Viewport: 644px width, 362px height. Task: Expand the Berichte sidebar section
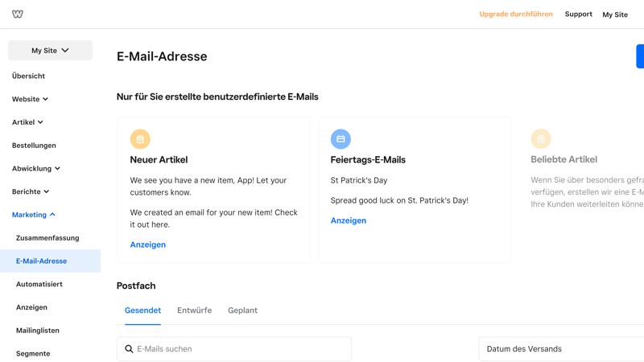coord(31,191)
